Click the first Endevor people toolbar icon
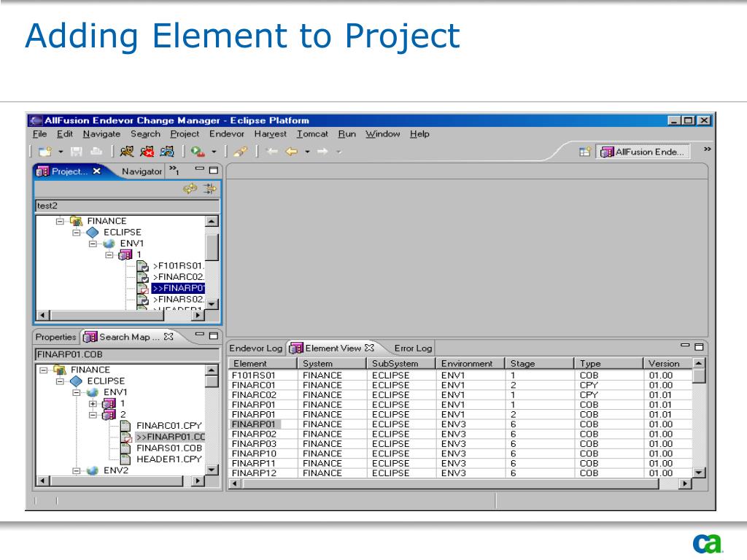 point(127,152)
